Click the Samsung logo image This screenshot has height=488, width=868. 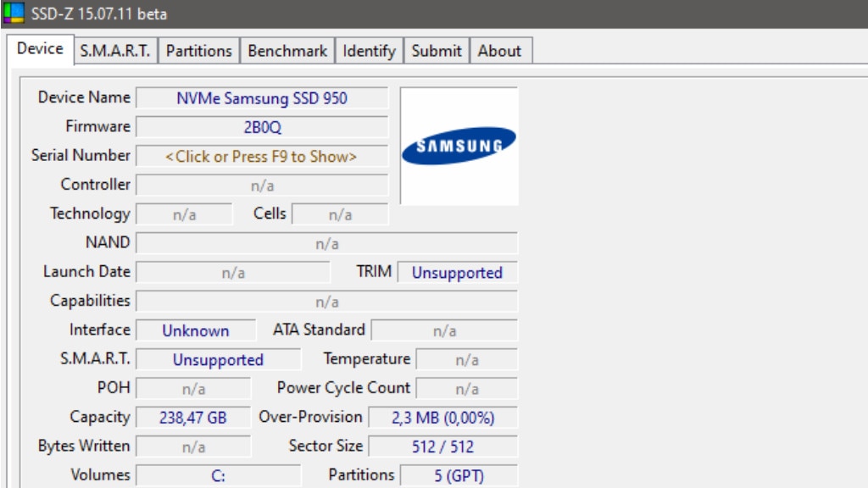click(x=459, y=146)
